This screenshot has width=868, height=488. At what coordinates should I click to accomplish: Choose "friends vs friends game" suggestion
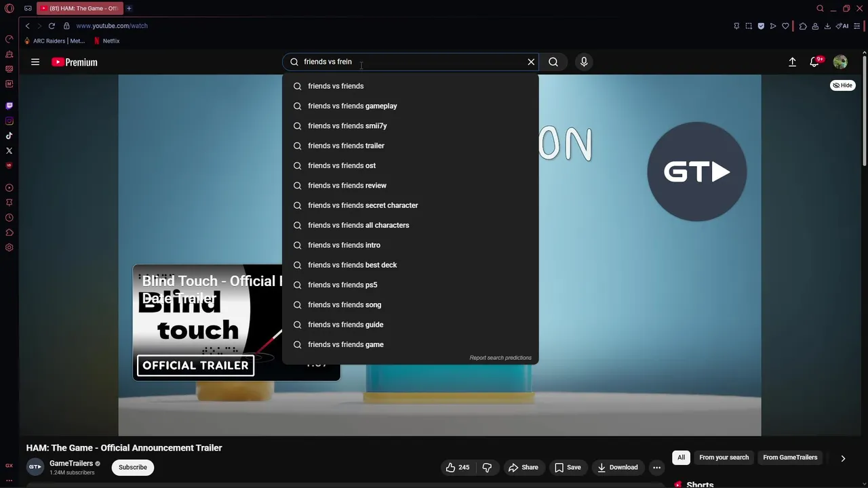pyautogui.click(x=410, y=344)
